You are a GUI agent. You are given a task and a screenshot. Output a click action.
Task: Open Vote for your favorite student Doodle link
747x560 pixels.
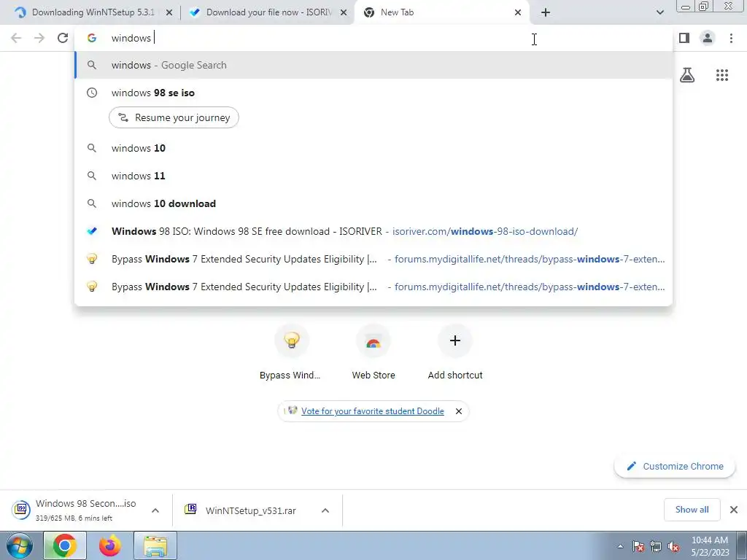pyautogui.click(x=373, y=411)
